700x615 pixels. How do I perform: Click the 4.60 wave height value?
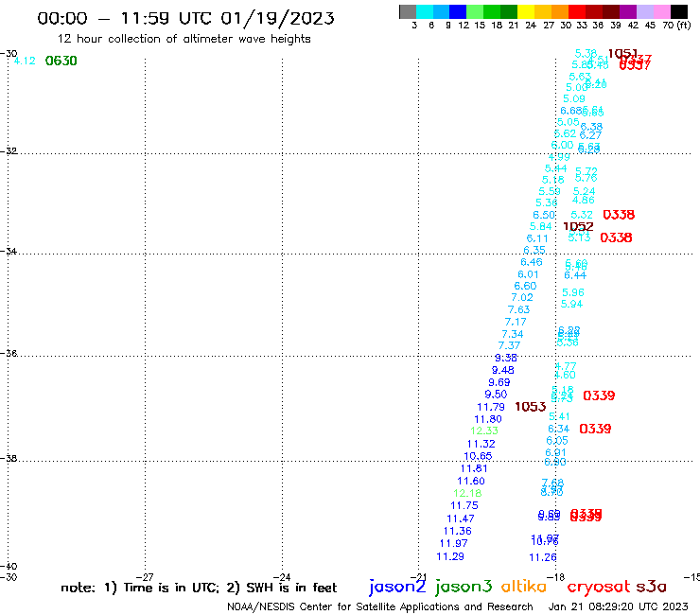[x=565, y=376]
